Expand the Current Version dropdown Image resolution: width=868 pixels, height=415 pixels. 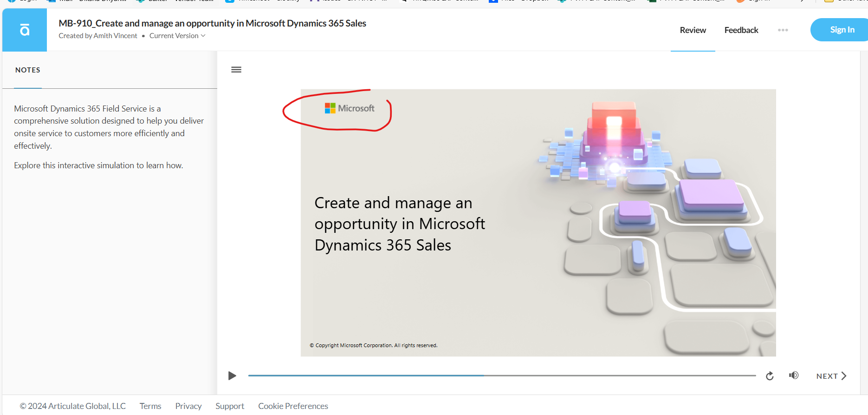177,36
